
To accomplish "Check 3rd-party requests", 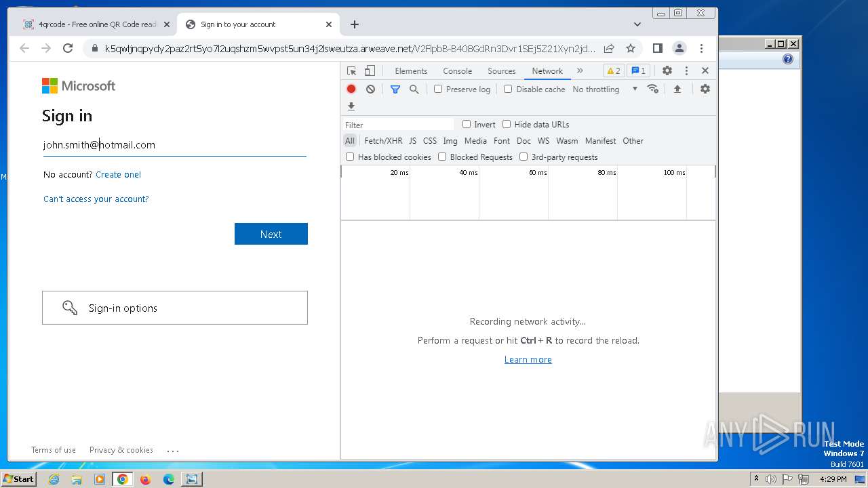I will pyautogui.click(x=524, y=157).
